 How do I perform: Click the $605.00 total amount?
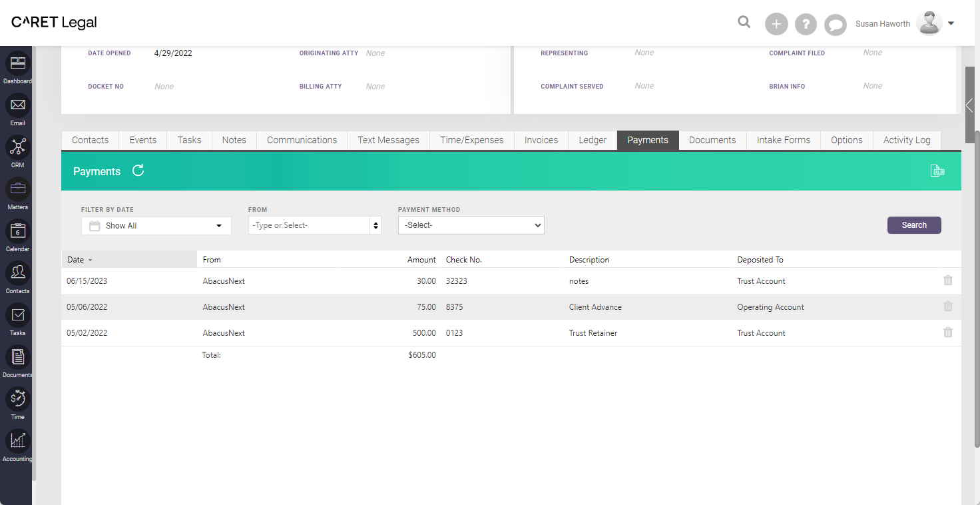pyautogui.click(x=422, y=355)
